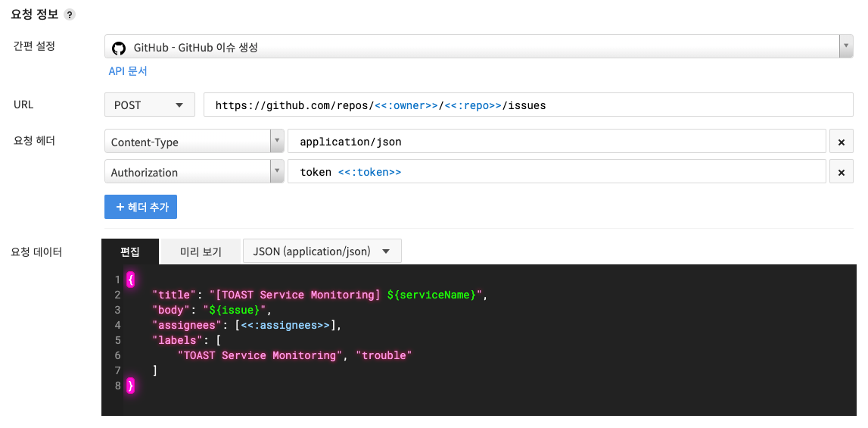The height and width of the screenshot is (428, 868).
Task: Click the URL input field
Action: coord(528,105)
